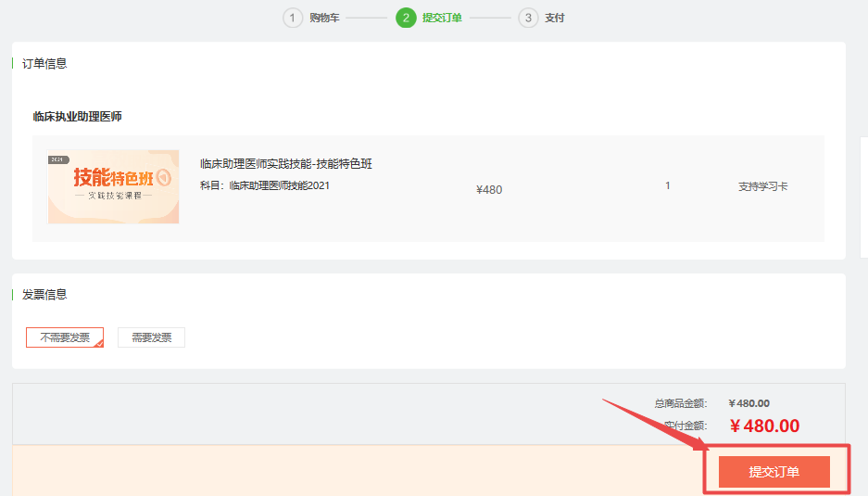Screen dimensions: 868x496
Task: Click the 支持学习卡 label
Action: point(762,186)
